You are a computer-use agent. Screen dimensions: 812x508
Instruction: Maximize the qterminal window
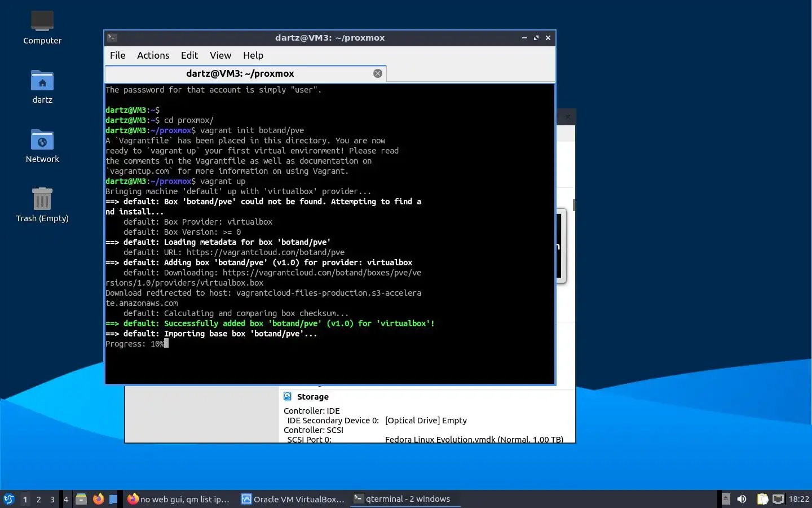(536, 38)
